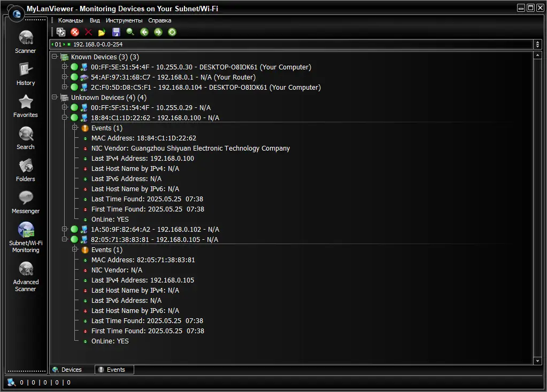Click the Events warning icon under 192.168.0.105

point(85,250)
